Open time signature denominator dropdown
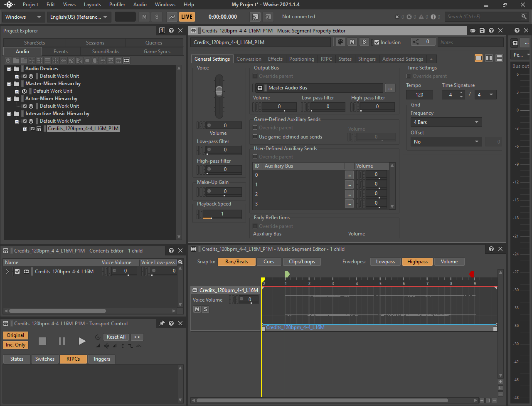 pos(485,95)
